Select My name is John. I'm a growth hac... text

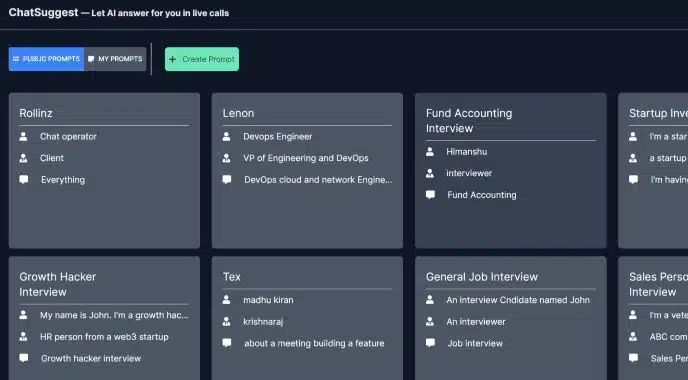[x=114, y=315]
